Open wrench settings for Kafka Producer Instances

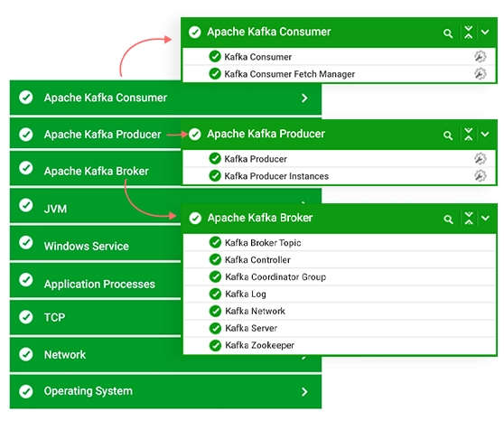point(481,176)
